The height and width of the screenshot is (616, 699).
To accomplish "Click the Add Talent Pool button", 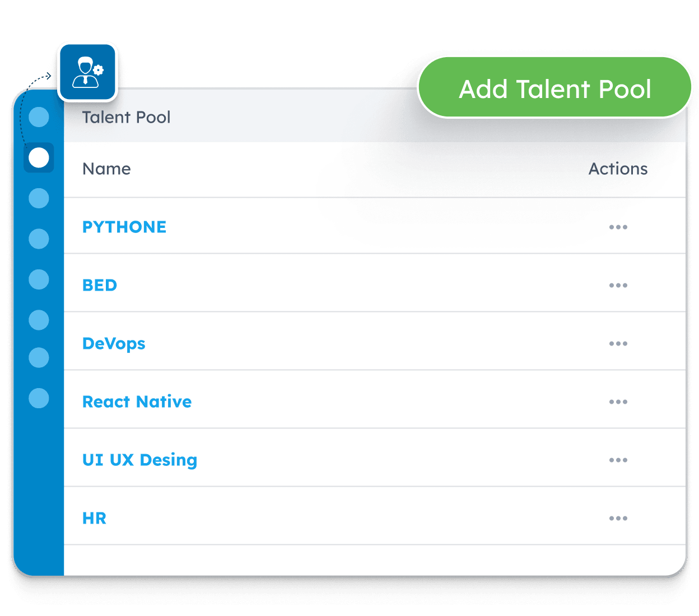I will [x=554, y=88].
